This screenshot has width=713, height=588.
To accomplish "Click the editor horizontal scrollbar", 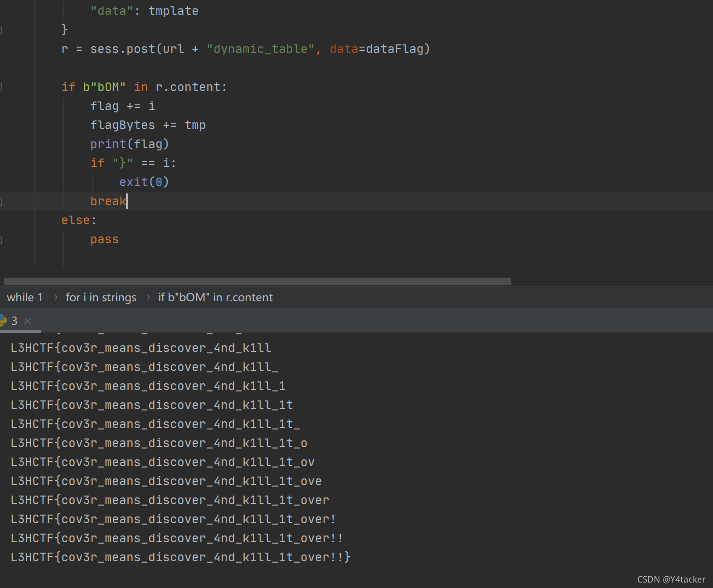I will pyautogui.click(x=257, y=281).
